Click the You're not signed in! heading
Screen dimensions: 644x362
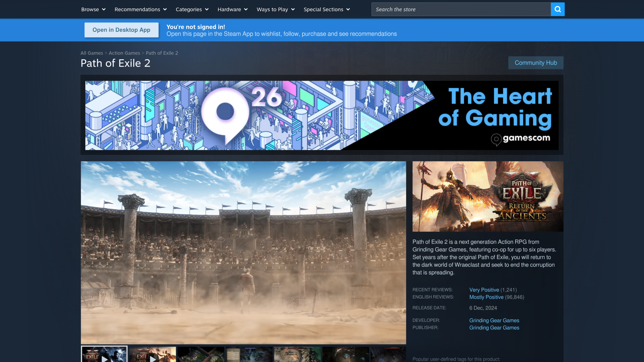pyautogui.click(x=196, y=27)
